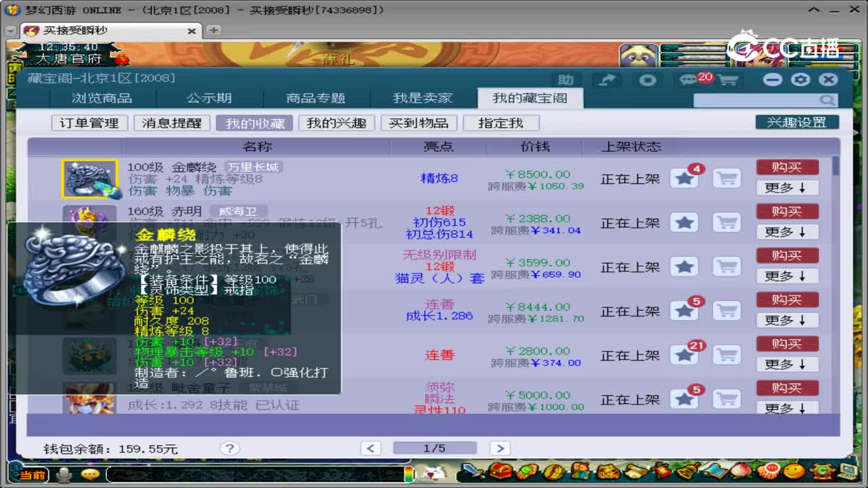The height and width of the screenshot is (488, 868).
Task: Add the ¥8500.00 金麟绕 to the cart
Action: (x=726, y=179)
